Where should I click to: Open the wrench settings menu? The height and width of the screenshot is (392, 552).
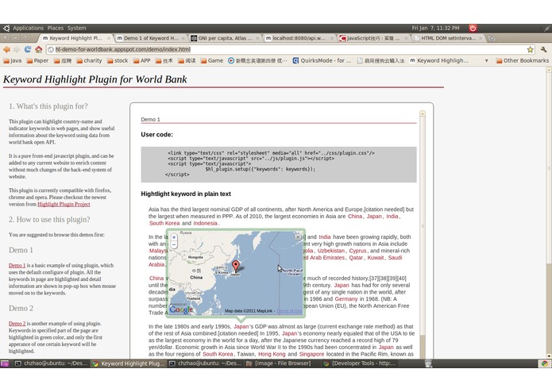543,49
